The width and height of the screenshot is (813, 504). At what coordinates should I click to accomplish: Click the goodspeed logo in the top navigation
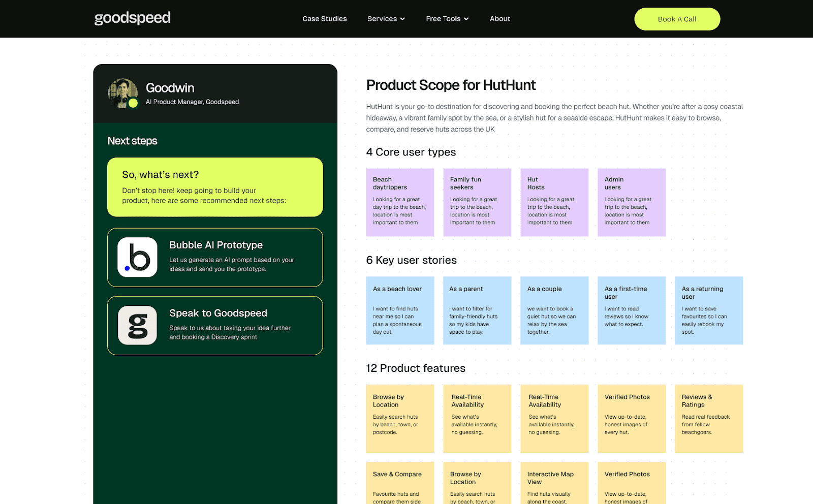(132, 18)
